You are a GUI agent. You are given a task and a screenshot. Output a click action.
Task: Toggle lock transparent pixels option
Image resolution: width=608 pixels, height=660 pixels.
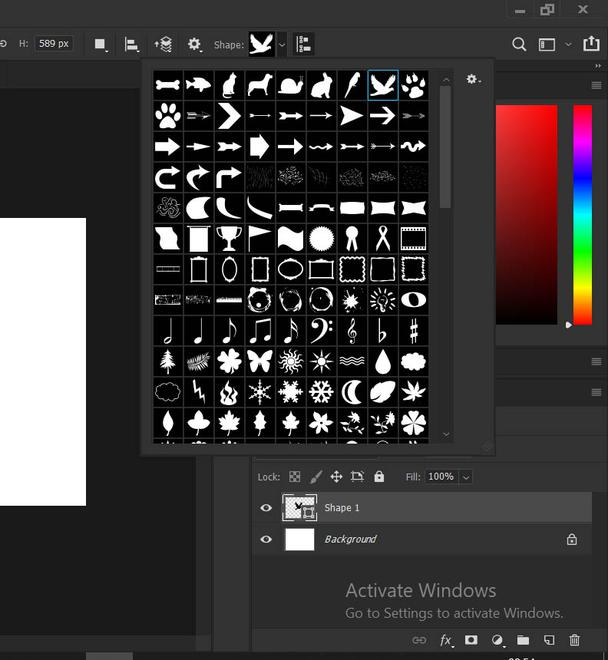coord(295,477)
